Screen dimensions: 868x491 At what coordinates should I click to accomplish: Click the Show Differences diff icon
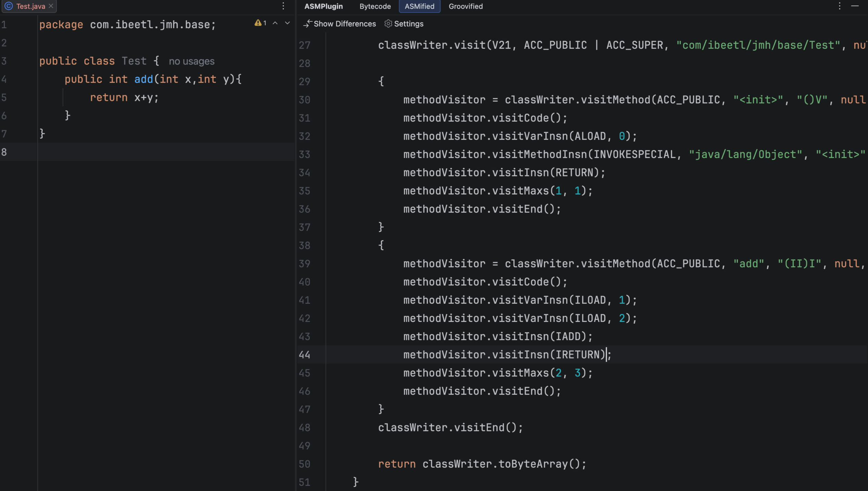pyautogui.click(x=307, y=24)
